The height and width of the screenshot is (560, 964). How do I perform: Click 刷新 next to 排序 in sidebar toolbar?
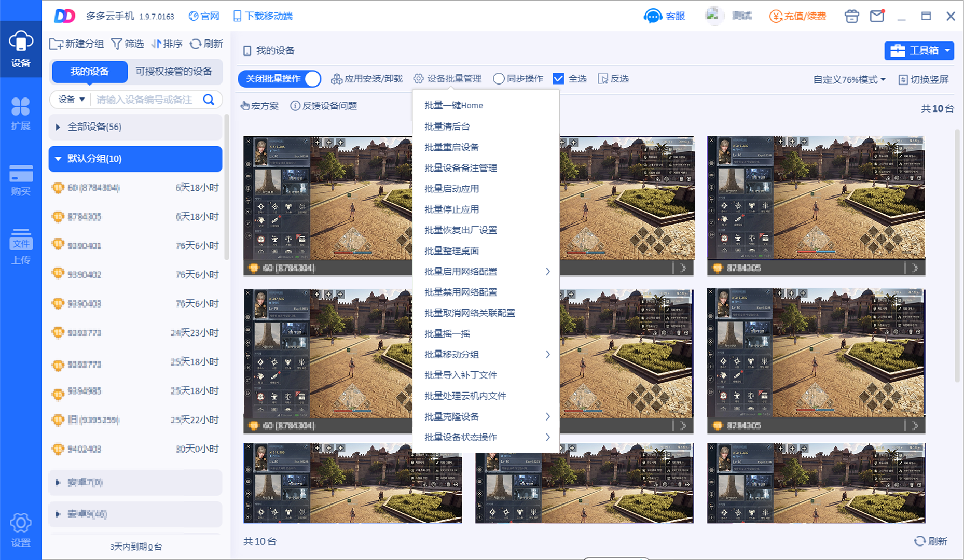coord(206,44)
